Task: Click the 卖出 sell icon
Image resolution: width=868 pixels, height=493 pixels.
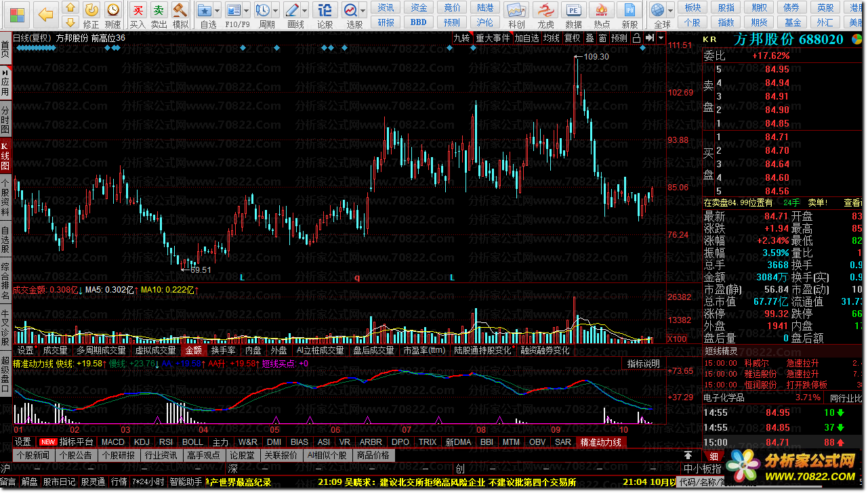Action: (159, 10)
